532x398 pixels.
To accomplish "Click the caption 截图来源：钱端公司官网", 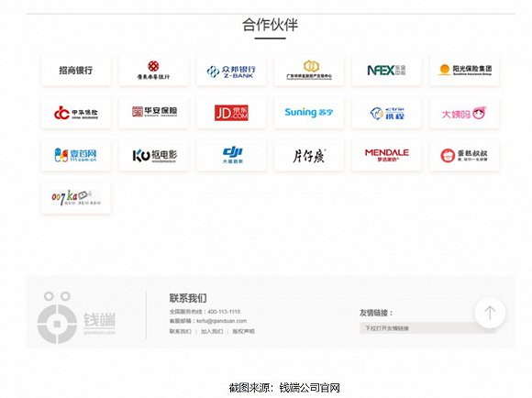I will pyautogui.click(x=284, y=388).
